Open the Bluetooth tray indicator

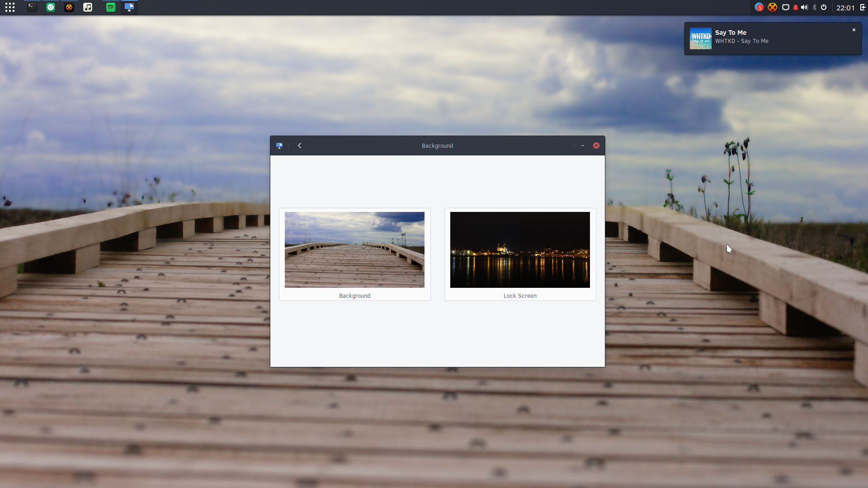[815, 7]
